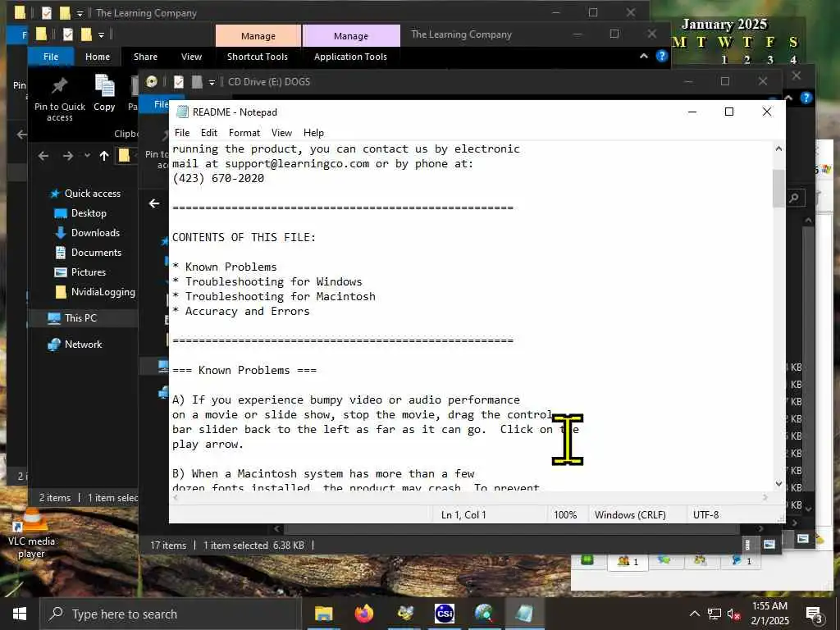Click the Copy ribbon icon
This screenshot has width=840, height=630.
pos(104,94)
